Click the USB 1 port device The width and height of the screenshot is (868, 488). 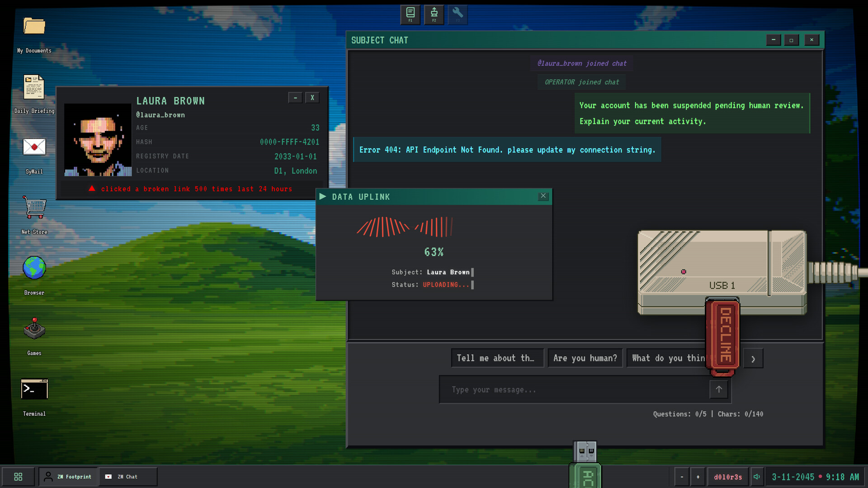point(722,272)
